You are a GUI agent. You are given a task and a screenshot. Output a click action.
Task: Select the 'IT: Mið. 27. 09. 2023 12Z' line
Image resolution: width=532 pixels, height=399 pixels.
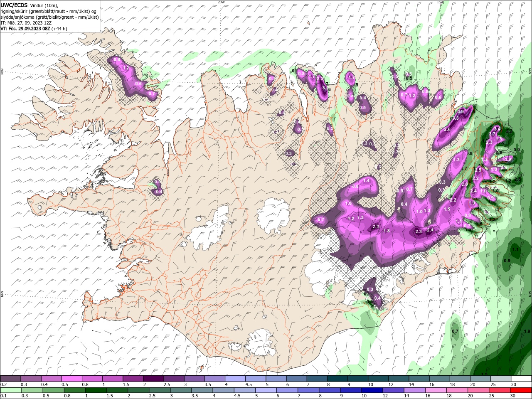click(26, 23)
